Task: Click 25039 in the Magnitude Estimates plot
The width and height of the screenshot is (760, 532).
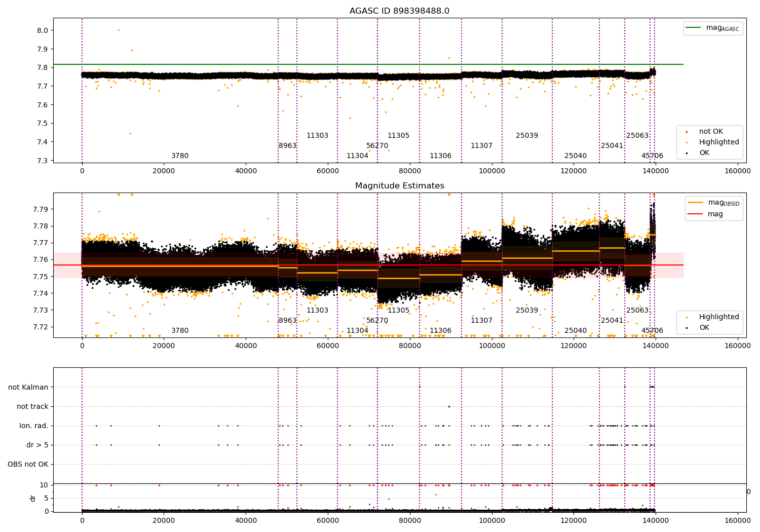Action: pyautogui.click(x=527, y=310)
